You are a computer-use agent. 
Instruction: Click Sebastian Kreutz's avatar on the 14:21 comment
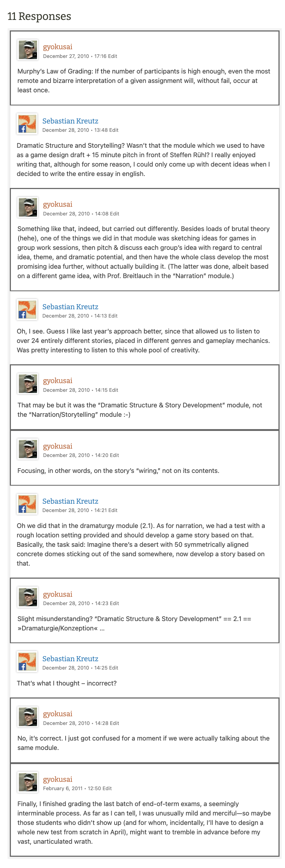[x=27, y=504]
